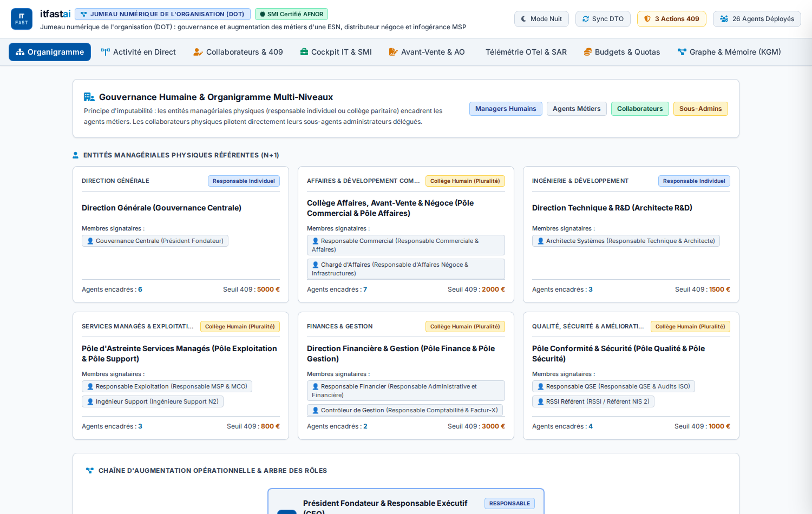Click Chargé d'Affaires member chip
This screenshot has width=812, height=514.
[406, 269]
